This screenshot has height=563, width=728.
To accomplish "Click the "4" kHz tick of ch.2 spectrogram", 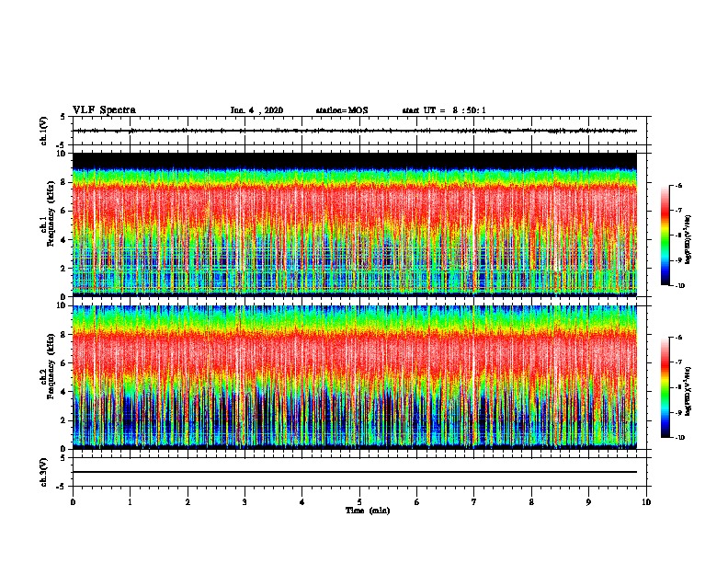I will 63,392.
